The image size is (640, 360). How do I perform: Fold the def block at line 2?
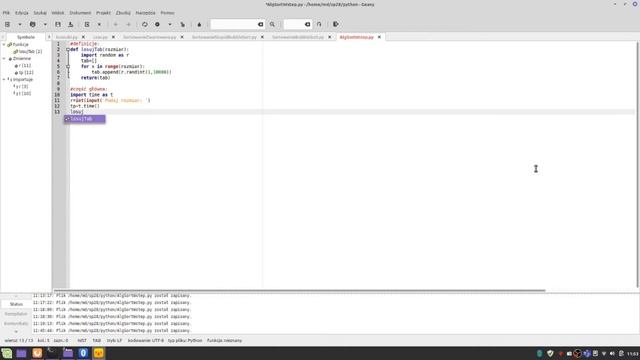(x=68, y=49)
